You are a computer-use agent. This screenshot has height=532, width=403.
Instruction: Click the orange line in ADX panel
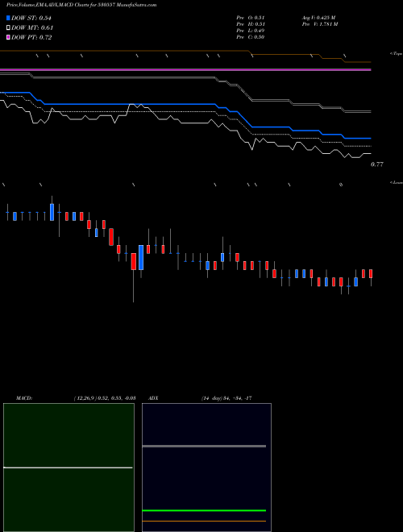(204, 522)
